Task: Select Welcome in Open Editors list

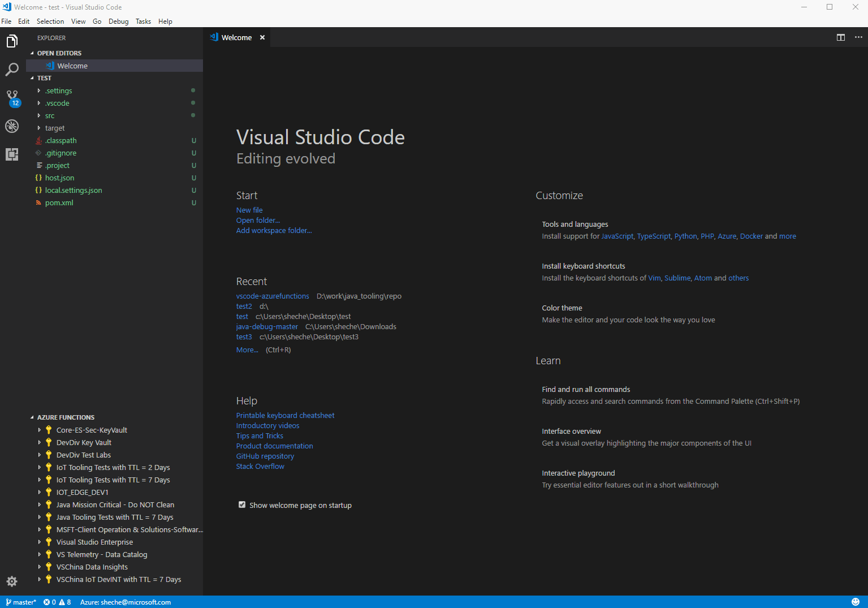Action: click(x=115, y=66)
